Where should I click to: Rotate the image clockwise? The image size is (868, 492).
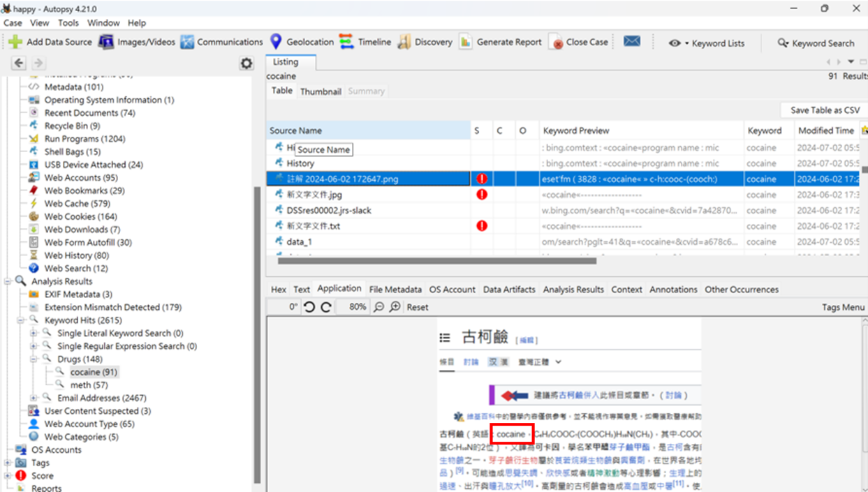click(326, 307)
